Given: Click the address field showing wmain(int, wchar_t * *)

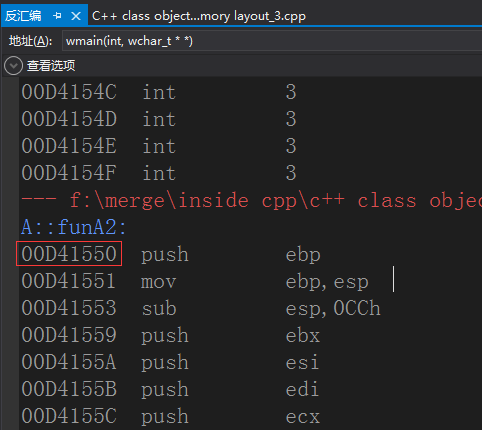Looking at the screenshot, I should click(272, 41).
